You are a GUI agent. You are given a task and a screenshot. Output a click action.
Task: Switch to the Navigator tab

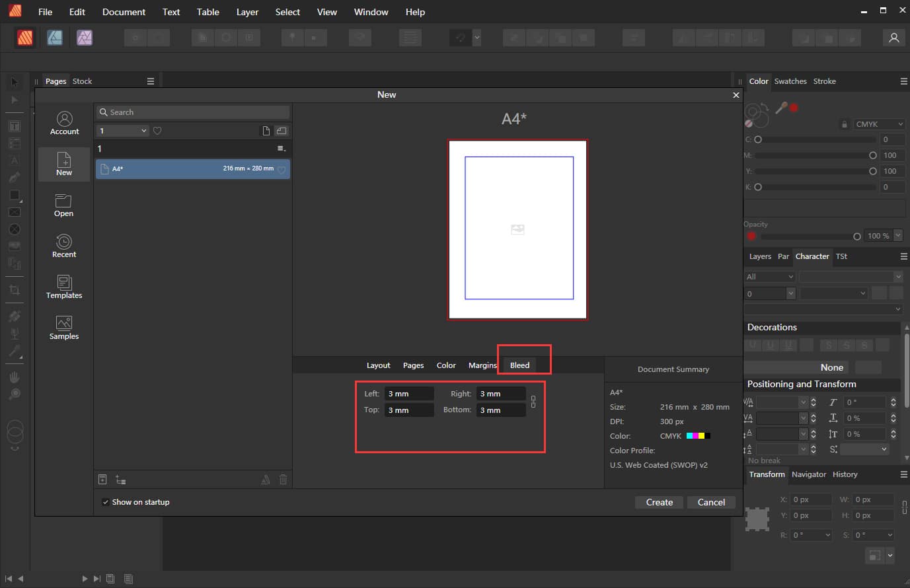(x=809, y=474)
